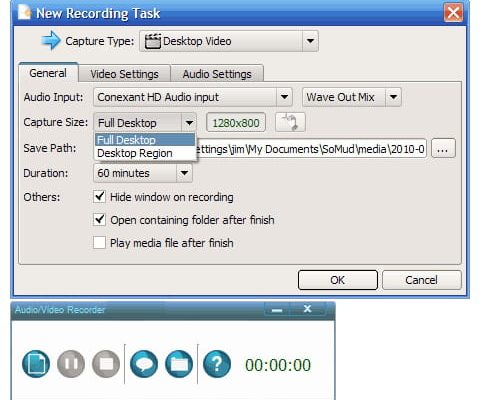Open the Video Settings tab

pos(125,74)
